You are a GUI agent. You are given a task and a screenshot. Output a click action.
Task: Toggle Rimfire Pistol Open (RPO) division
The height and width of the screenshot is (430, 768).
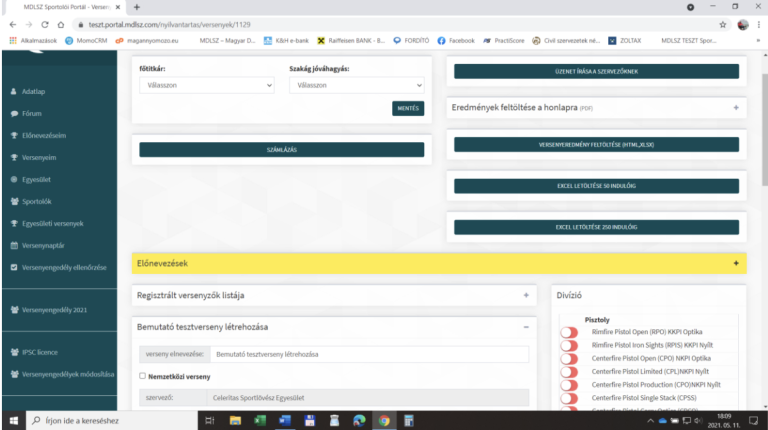569,332
